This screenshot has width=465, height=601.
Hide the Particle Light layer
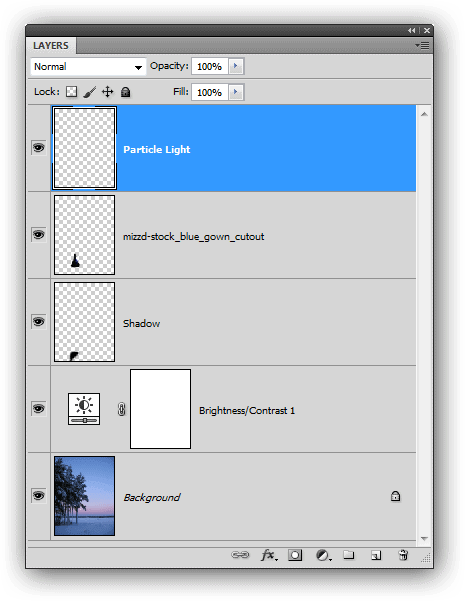click(38, 148)
